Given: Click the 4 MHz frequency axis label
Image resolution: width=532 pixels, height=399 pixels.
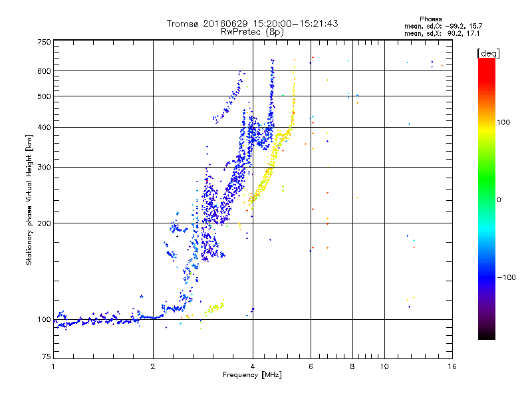Looking at the screenshot, I should click(253, 366).
